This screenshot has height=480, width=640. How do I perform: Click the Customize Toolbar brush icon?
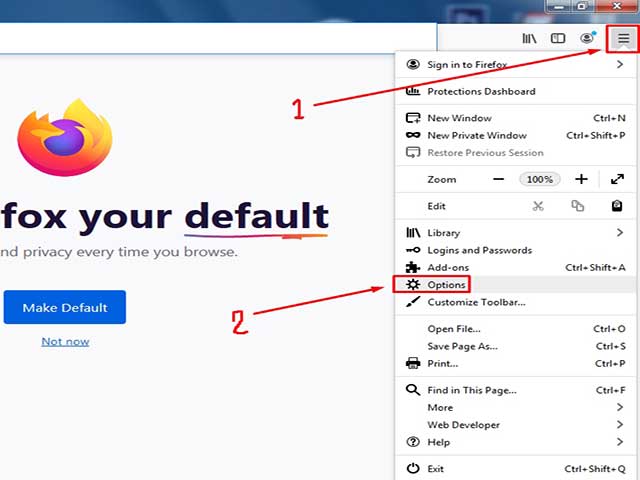[413, 302]
